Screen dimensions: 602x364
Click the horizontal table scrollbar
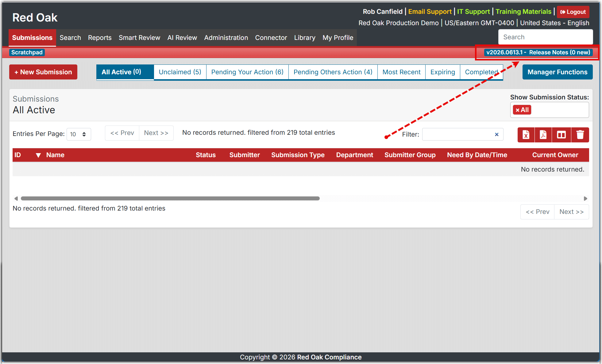[170, 199]
